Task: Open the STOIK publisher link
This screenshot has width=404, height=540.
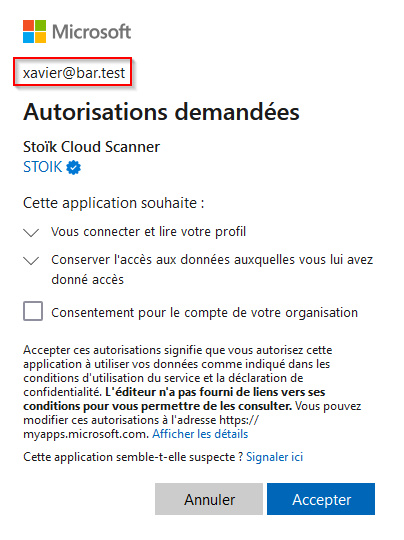Action: click(43, 167)
